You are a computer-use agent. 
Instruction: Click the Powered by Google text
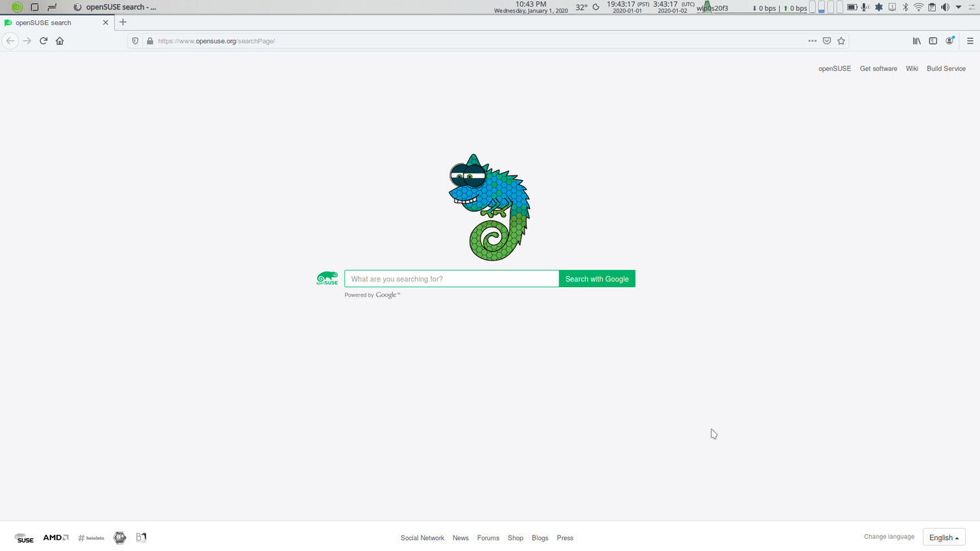point(372,295)
